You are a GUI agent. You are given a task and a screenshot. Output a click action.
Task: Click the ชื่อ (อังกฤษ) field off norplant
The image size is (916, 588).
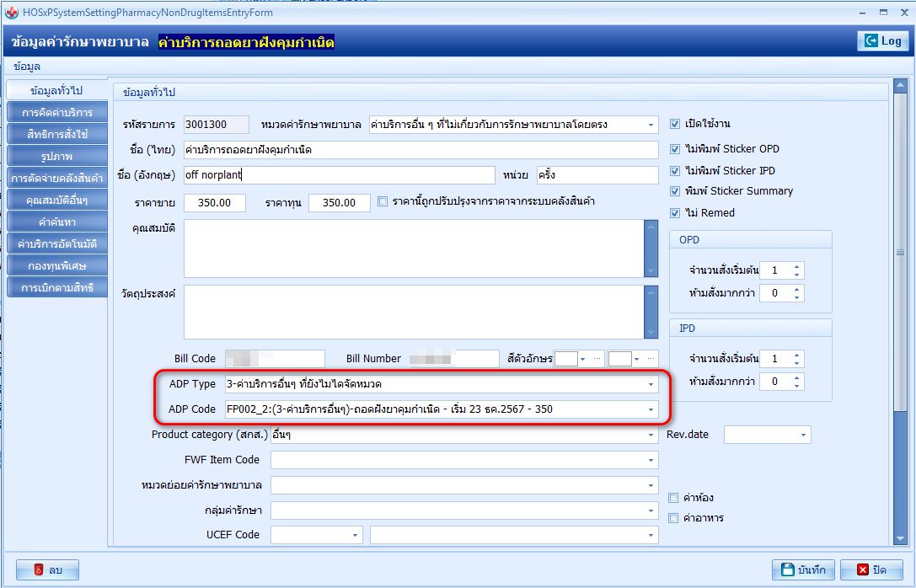pos(339,174)
